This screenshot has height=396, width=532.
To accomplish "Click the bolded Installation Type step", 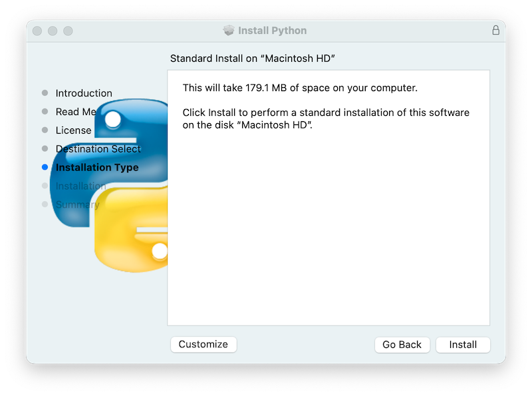I will pos(97,167).
